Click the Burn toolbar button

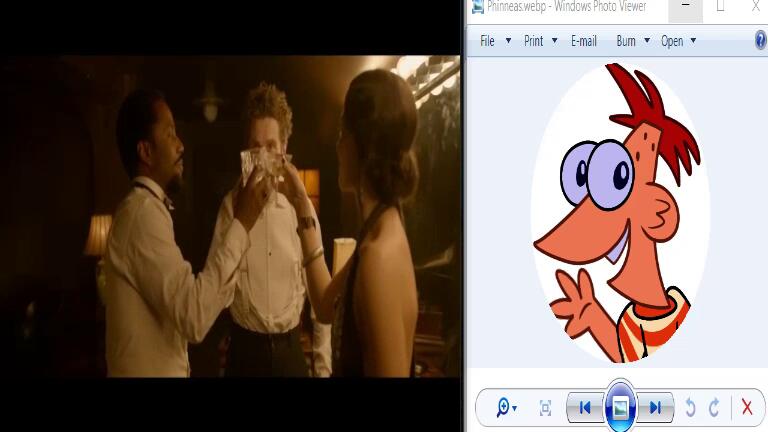point(626,41)
